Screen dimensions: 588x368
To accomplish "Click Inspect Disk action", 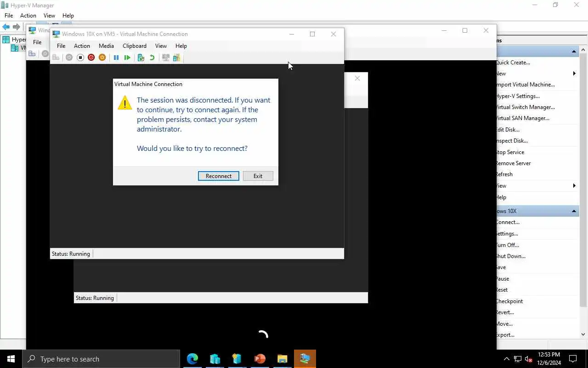I will 512,141.
